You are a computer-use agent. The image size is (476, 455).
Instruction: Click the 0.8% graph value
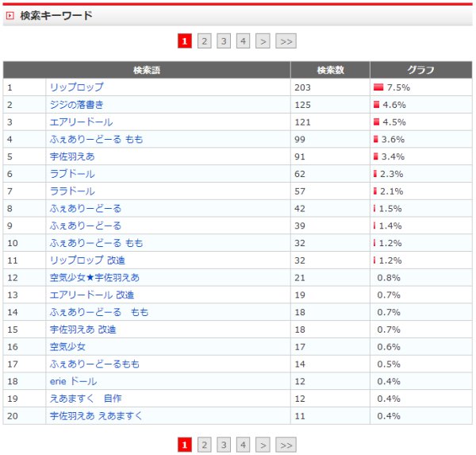point(389,278)
